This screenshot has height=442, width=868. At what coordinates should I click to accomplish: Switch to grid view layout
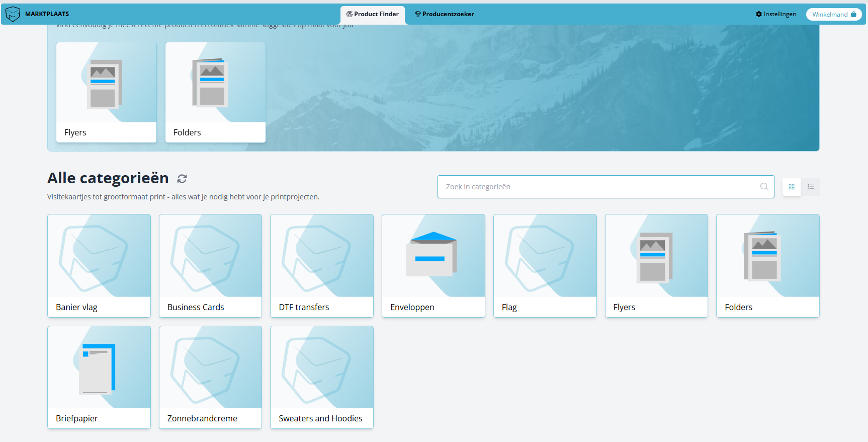coord(792,187)
